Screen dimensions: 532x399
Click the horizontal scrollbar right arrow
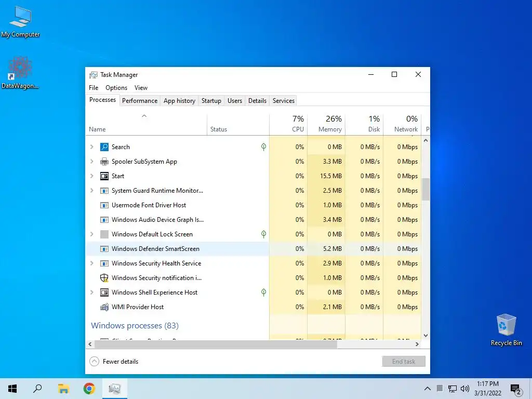[x=417, y=344]
